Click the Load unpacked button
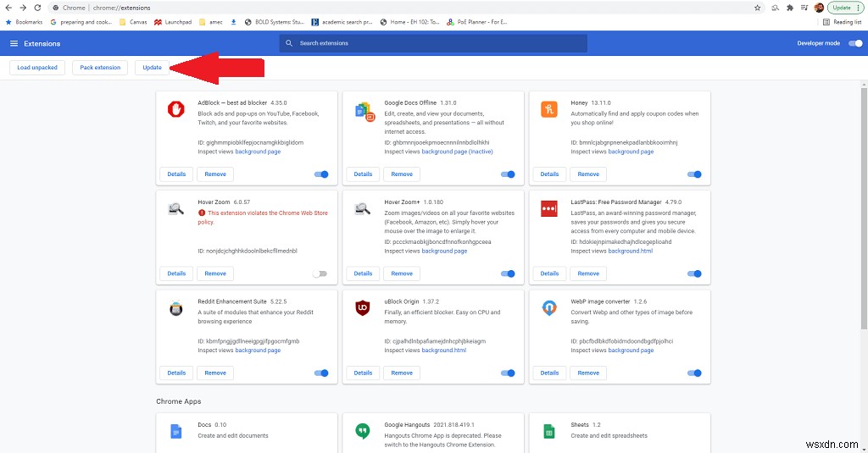868x453 pixels. coord(37,68)
